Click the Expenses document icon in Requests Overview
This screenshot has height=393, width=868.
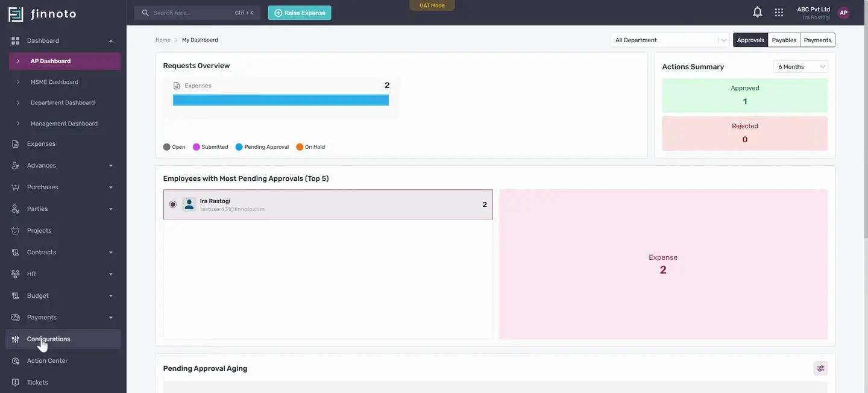177,86
